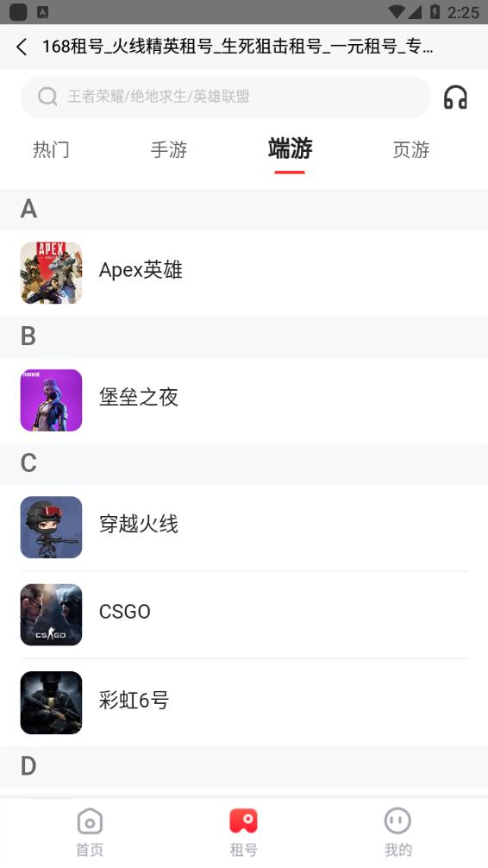Click the game search input field
Image resolution: width=488 pixels, height=868 pixels.
point(226,97)
